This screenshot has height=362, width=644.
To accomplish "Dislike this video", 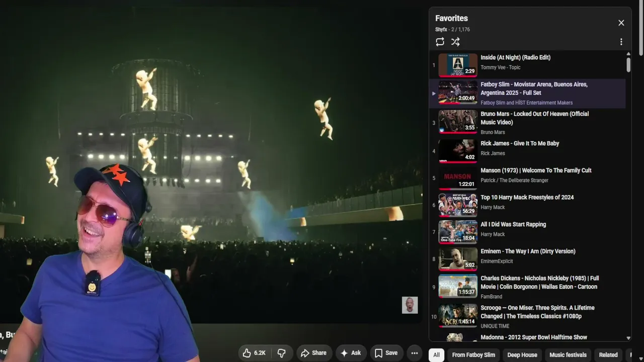I will tap(282, 353).
